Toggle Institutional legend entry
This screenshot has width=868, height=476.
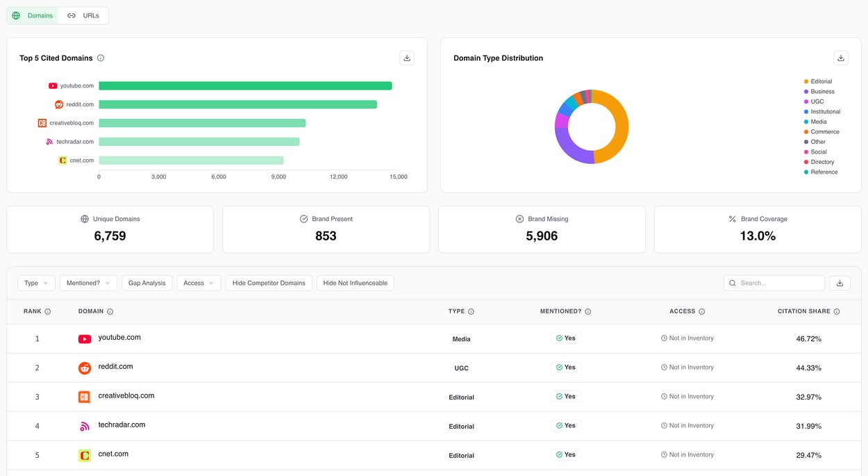click(x=822, y=112)
